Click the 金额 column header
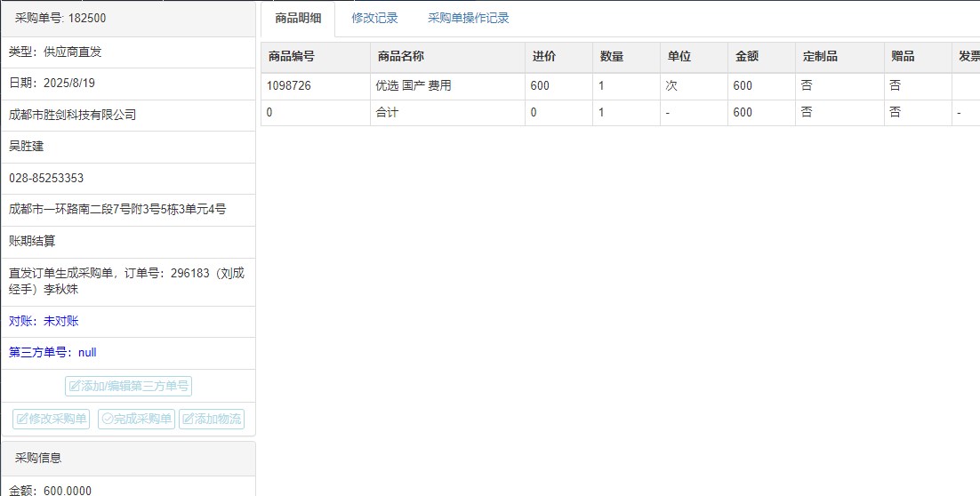This screenshot has height=496, width=980. tap(761, 57)
